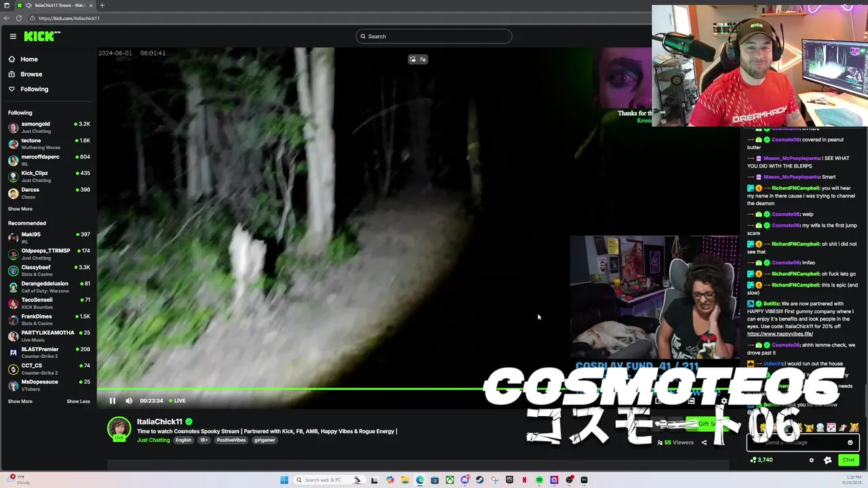The image size is (868, 488).
Task: Click the share stream icon
Action: tap(703, 443)
